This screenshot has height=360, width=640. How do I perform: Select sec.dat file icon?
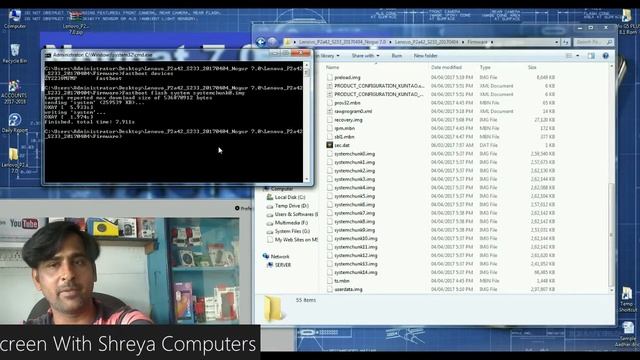(330, 145)
